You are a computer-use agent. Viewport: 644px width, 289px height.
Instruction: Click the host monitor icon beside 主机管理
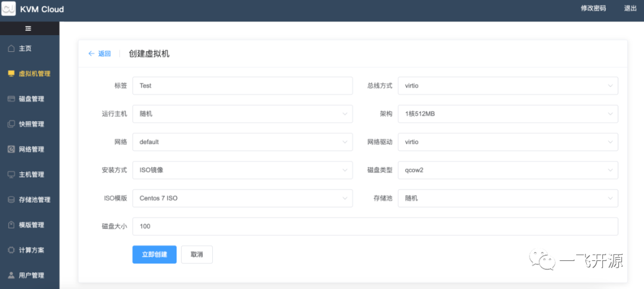point(11,175)
